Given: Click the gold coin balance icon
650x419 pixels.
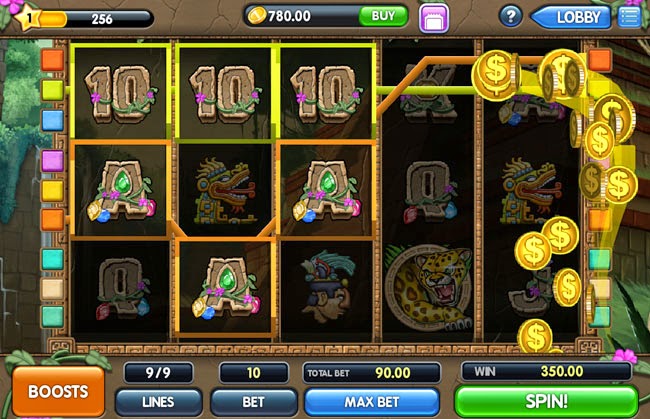Looking at the screenshot, I should [257, 16].
